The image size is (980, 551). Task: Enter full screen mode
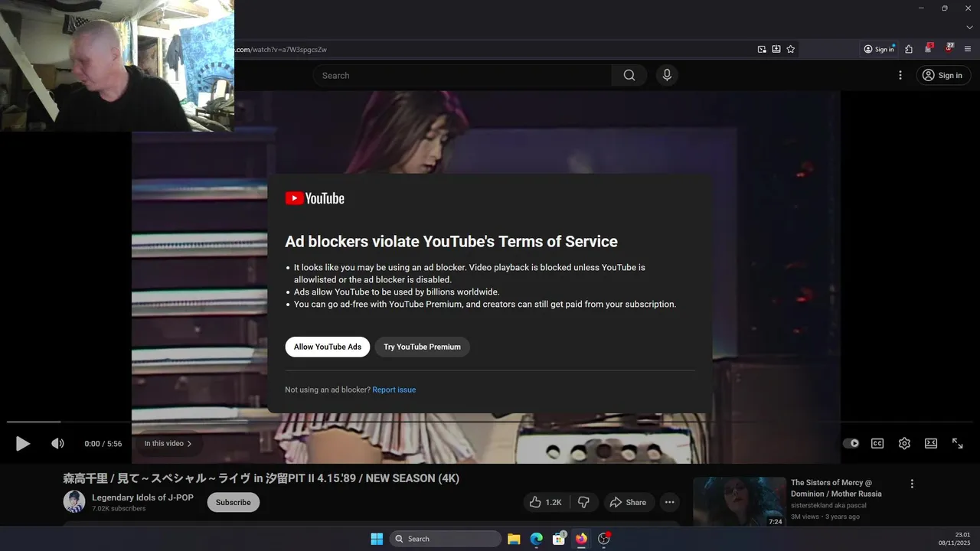pos(957,443)
